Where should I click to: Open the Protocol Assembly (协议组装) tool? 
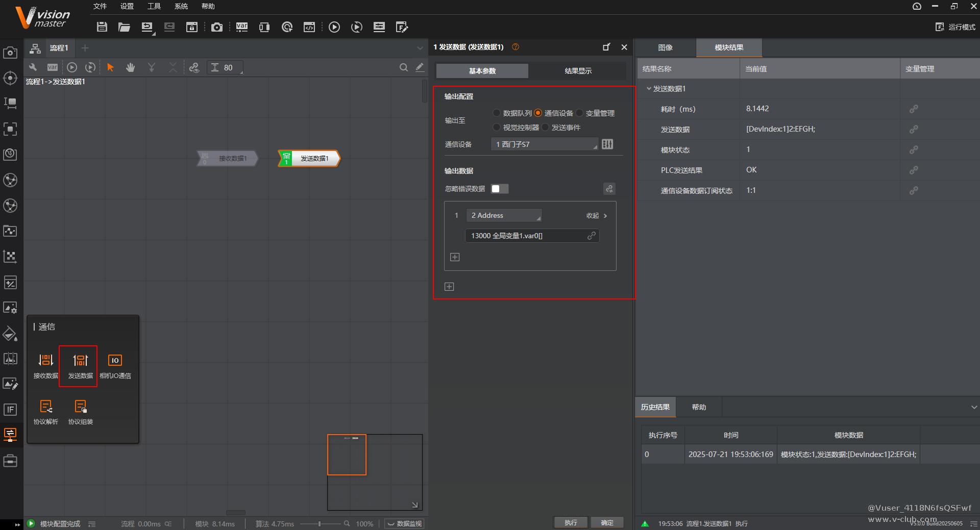tap(81, 412)
